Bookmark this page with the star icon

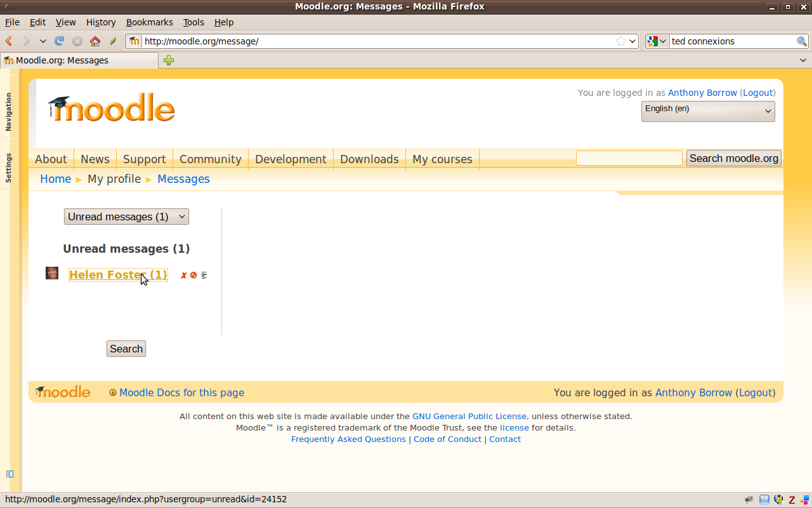[620, 41]
